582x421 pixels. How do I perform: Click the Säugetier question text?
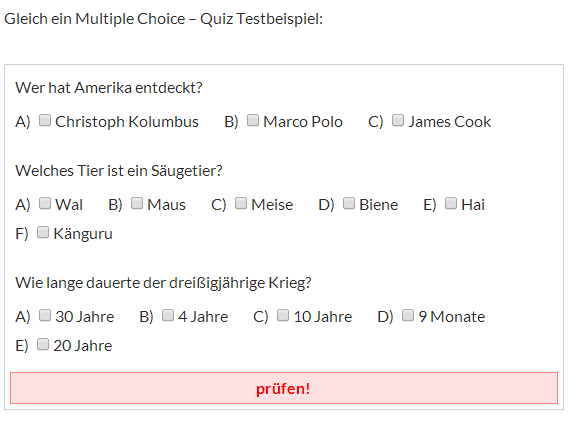119,171
